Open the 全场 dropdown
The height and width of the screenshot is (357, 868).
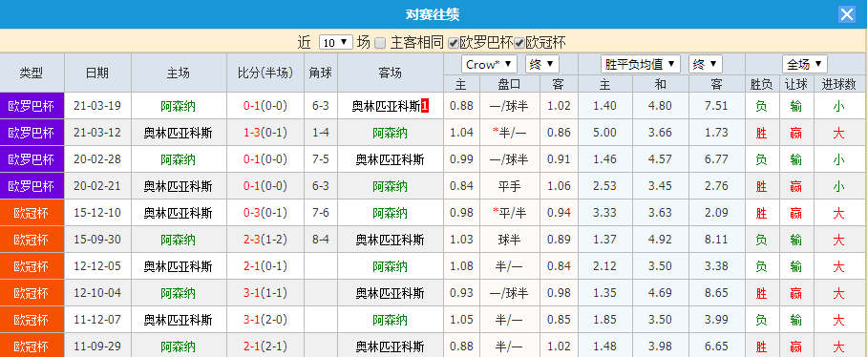[804, 64]
